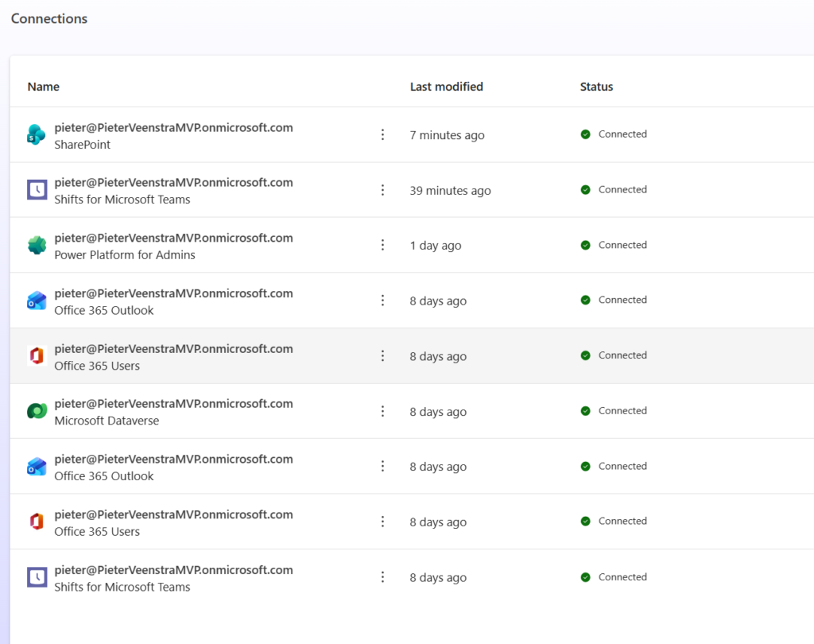Click the '1 day ago' timestamp
Viewport: 814px width, 644px height.
click(x=435, y=246)
